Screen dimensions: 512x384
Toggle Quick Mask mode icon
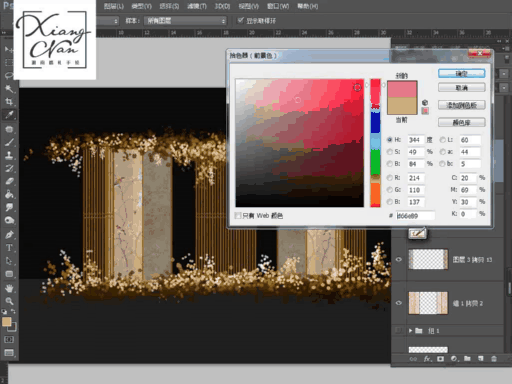click(x=9, y=339)
